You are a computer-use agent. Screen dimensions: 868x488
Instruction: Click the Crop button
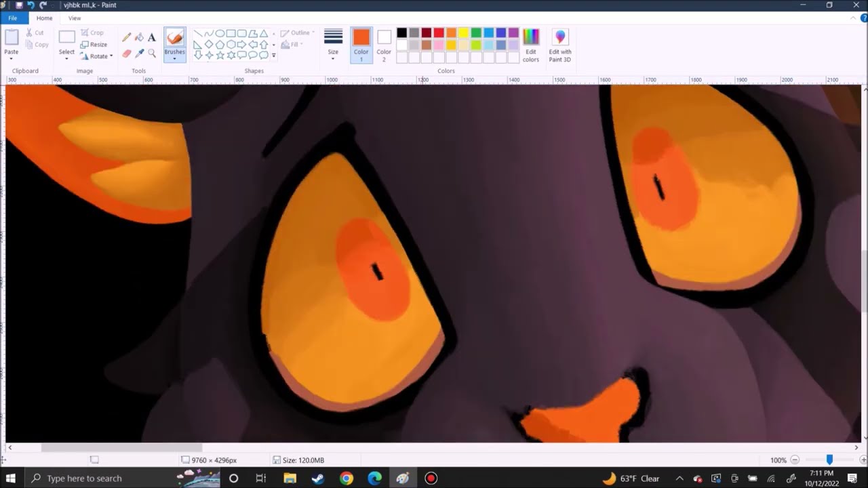92,33
